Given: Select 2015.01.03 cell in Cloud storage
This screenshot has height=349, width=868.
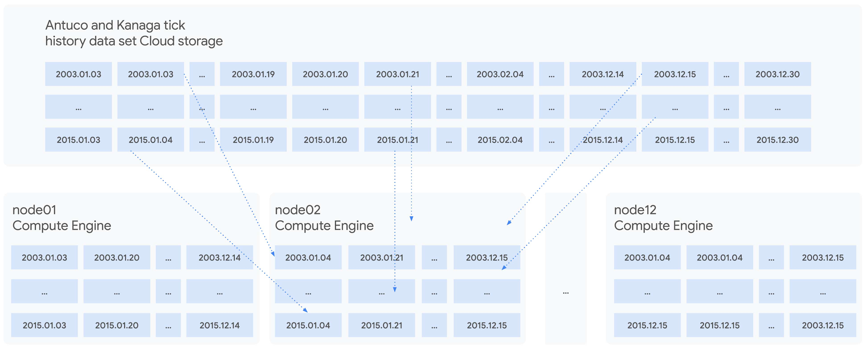Looking at the screenshot, I should click(79, 139).
